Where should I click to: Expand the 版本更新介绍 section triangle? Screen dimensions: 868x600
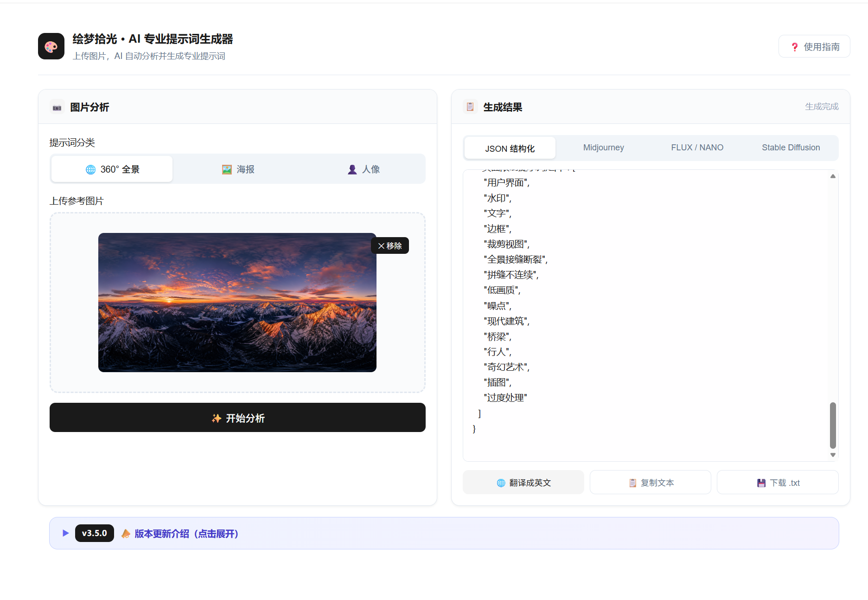coord(66,533)
